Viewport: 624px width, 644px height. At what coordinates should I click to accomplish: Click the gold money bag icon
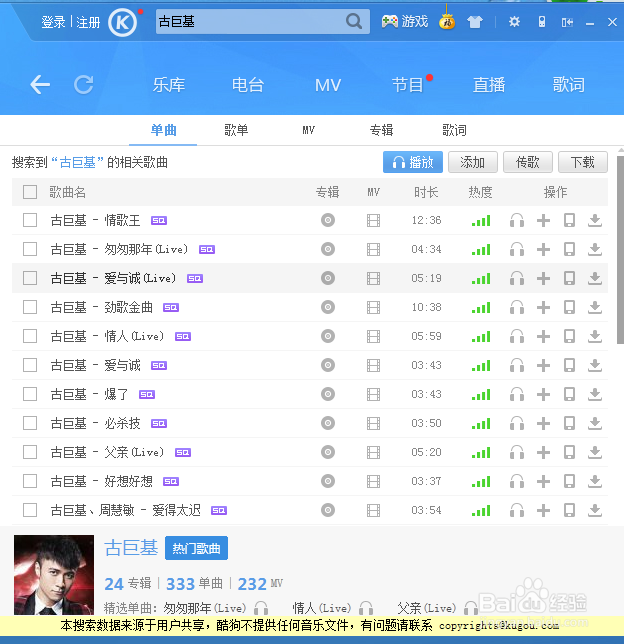point(447,21)
